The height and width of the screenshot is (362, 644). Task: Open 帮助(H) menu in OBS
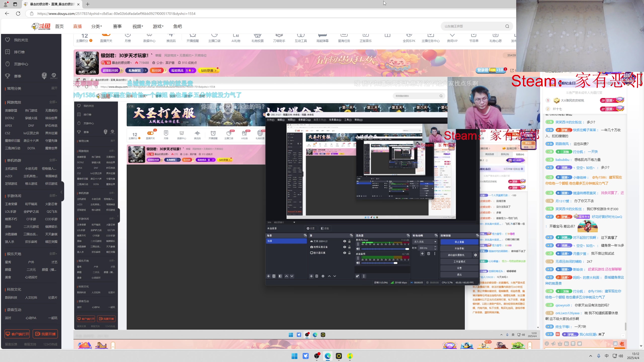[358, 120]
